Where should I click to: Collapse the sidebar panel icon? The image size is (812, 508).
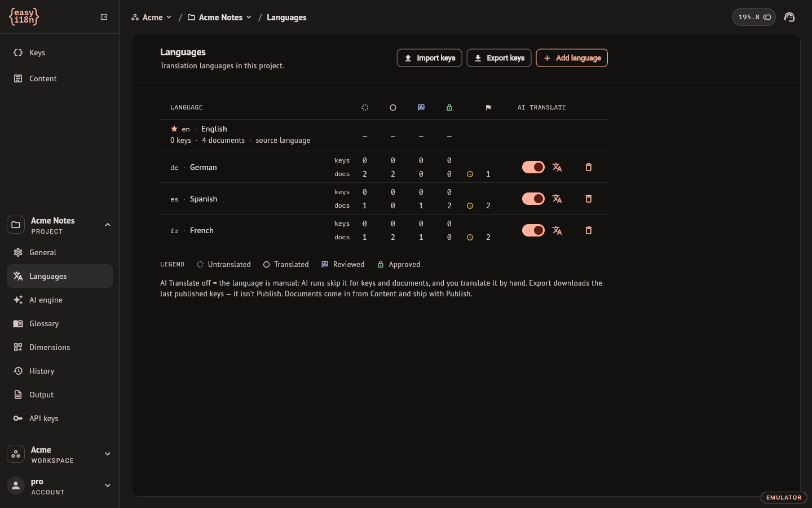104,17
